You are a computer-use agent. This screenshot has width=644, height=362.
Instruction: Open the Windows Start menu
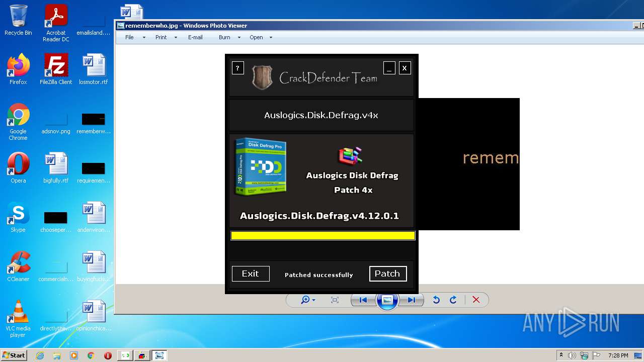point(14,355)
